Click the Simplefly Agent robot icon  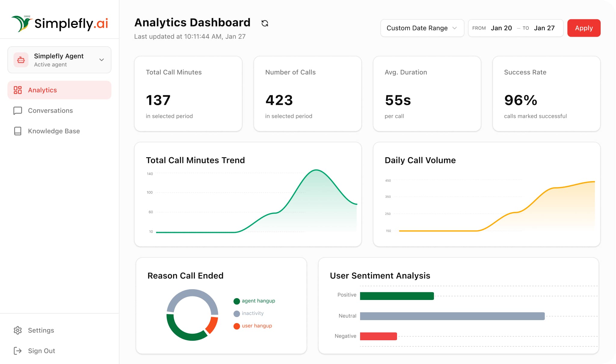tap(20, 60)
